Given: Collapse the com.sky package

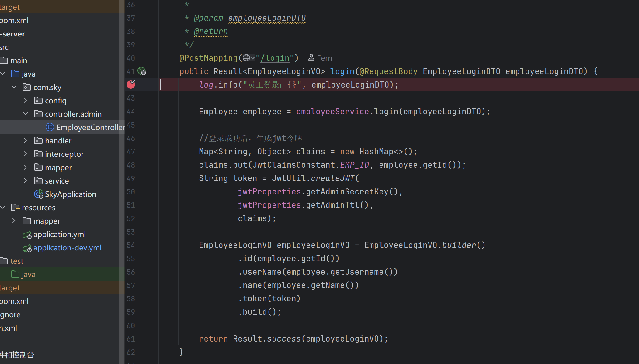Looking at the screenshot, I should click(14, 87).
